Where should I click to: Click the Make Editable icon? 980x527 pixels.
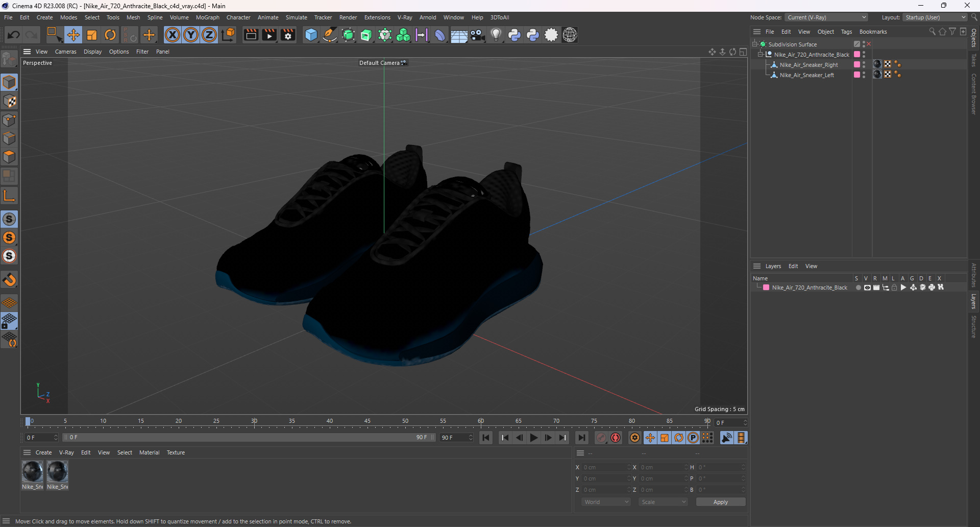(x=9, y=60)
